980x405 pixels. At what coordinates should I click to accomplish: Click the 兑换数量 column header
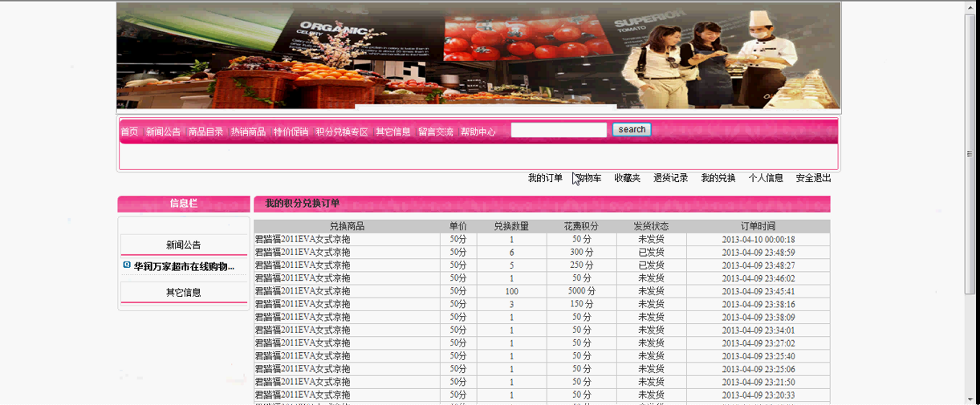tap(511, 227)
